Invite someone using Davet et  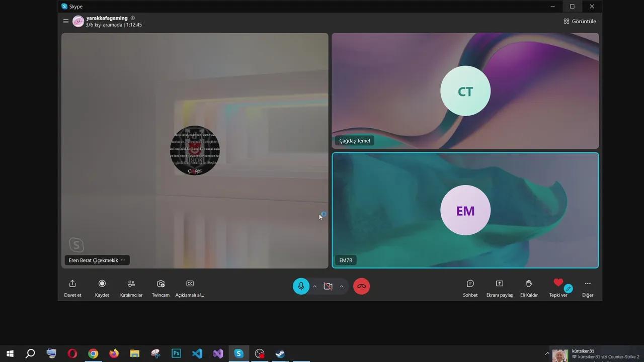tap(72, 287)
